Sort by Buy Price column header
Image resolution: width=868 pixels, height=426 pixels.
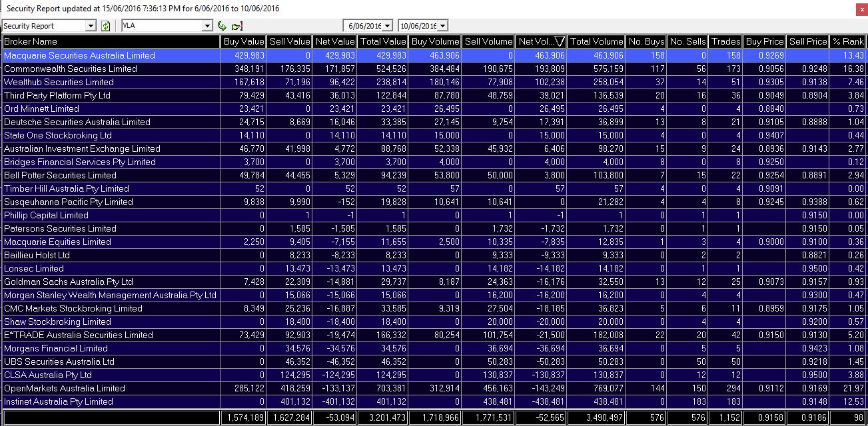point(765,41)
